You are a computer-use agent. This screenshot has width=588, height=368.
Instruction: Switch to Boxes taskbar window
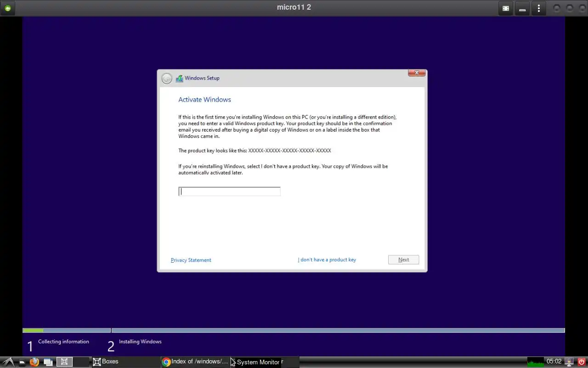125,362
